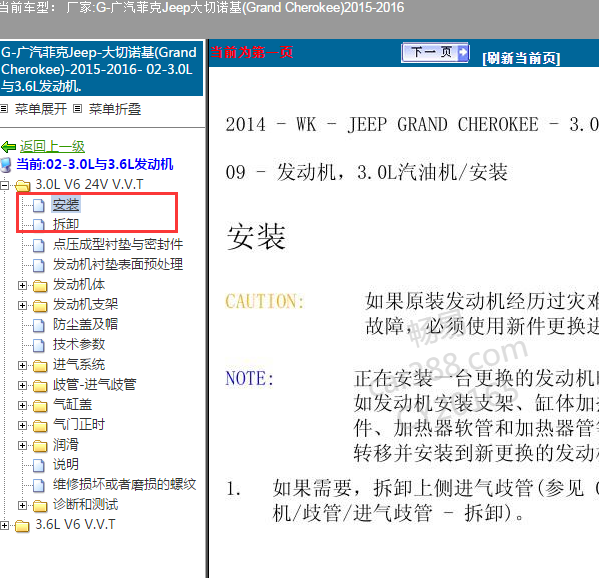This screenshot has height=578, width=599.
Task: Expand the 3.6L V6 V.V.T node
Action: tap(4, 526)
